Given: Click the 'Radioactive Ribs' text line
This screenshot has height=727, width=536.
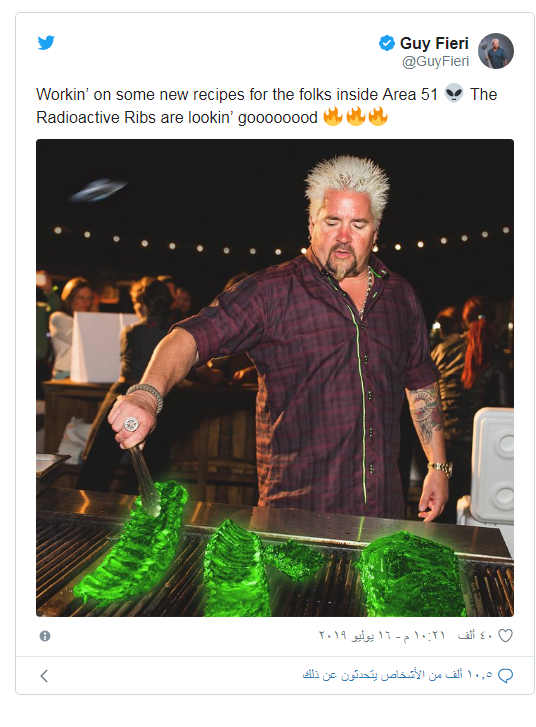Looking at the screenshot, I should 177,117.
